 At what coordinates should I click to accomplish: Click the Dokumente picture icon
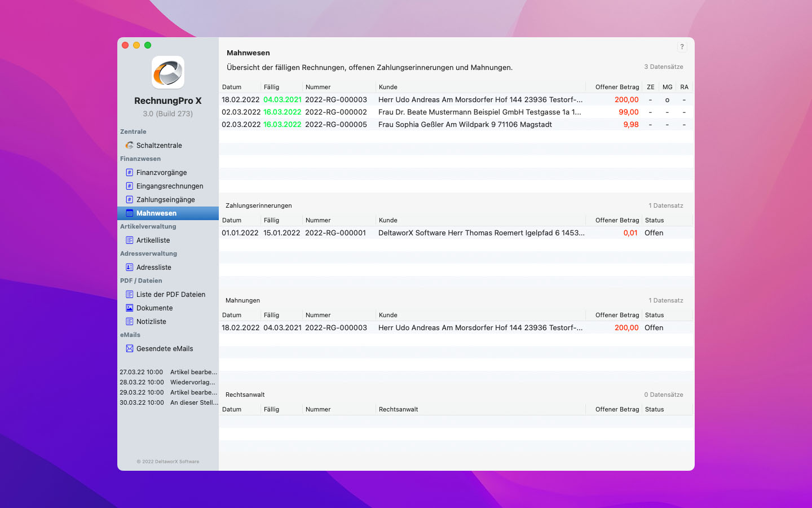point(129,308)
